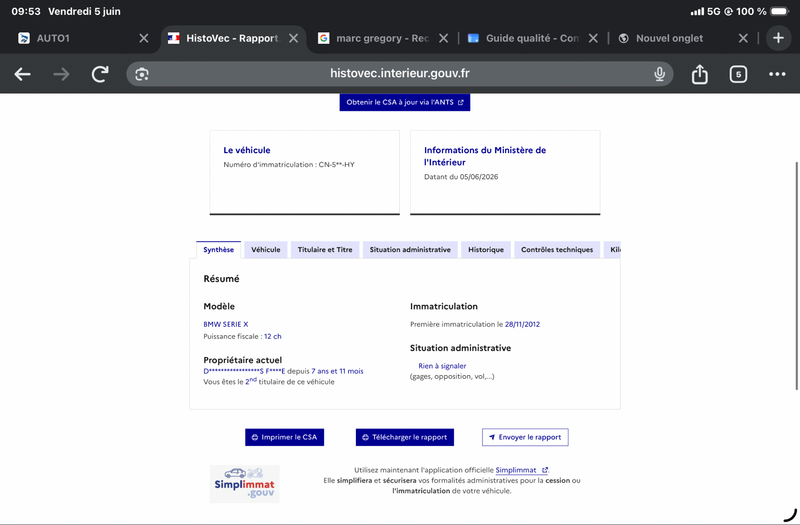Close the marc gregory search tab
This screenshot has width=800, height=525.
(443, 38)
